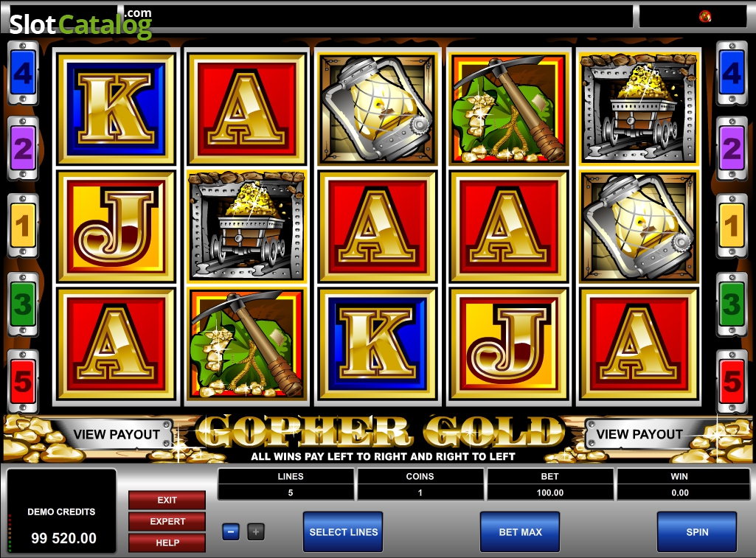The height and width of the screenshot is (558, 756).
Task: Switch to Expert mode
Action: (x=167, y=521)
